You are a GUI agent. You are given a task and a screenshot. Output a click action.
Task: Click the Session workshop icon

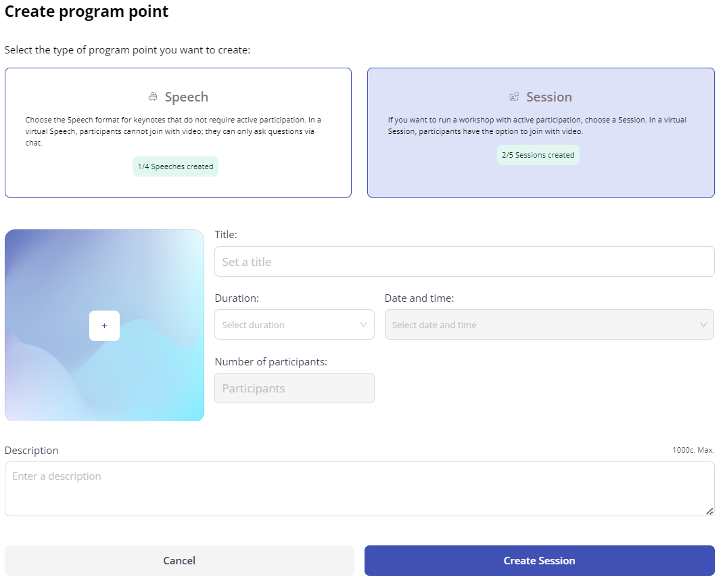(x=514, y=97)
